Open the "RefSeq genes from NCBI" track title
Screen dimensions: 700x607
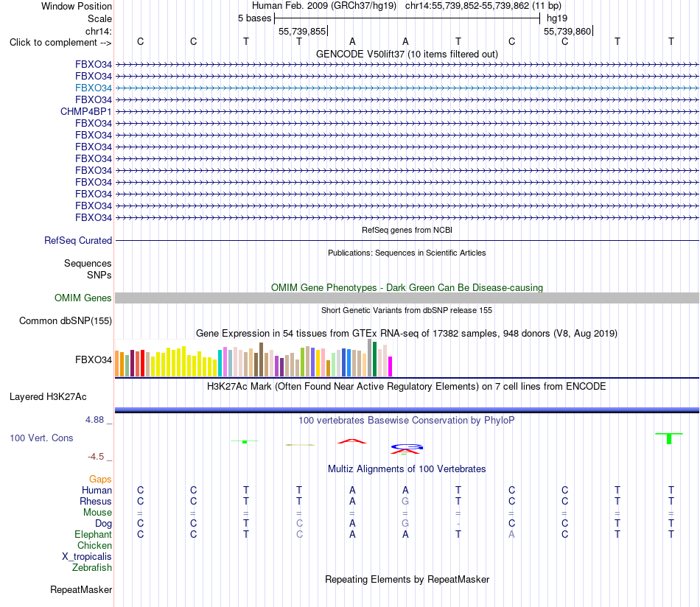point(407,230)
